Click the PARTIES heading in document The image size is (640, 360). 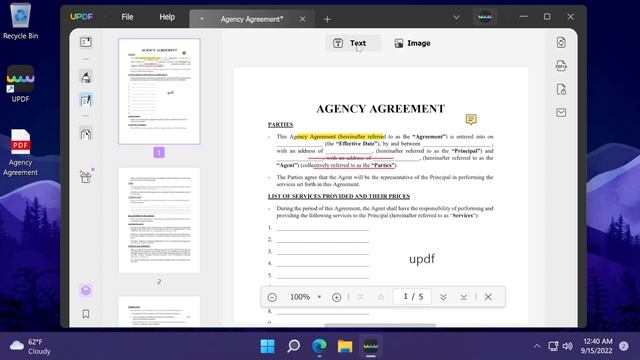click(x=280, y=124)
